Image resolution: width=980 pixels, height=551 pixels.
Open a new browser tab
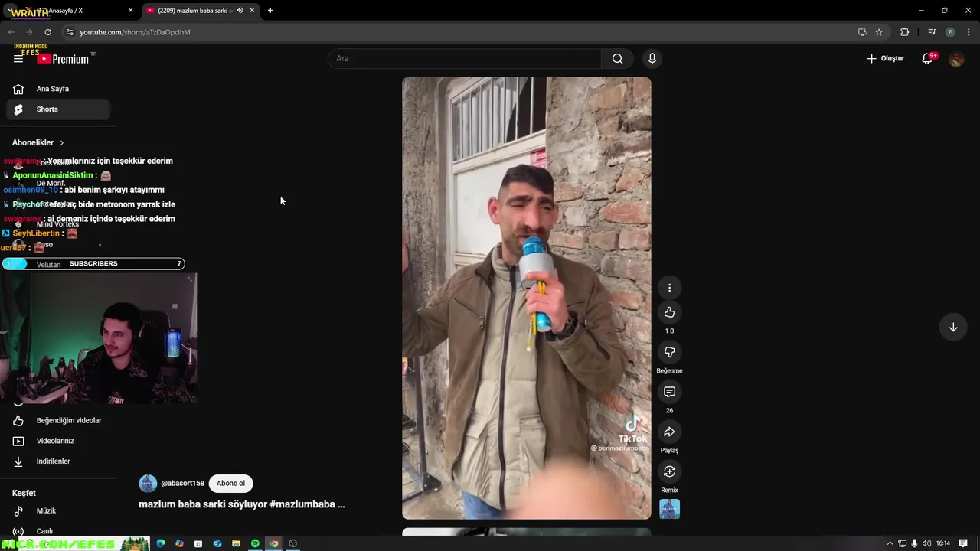pyautogui.click(x=270, y=11)
